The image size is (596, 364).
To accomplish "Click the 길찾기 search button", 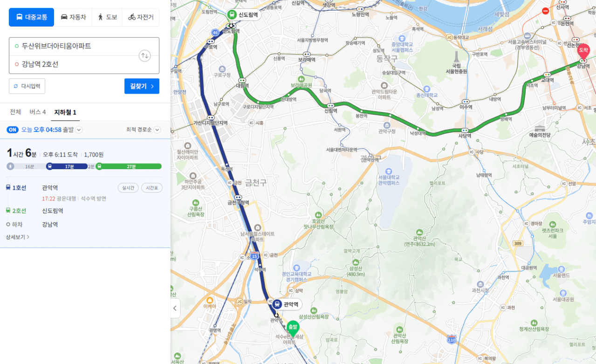I will (142, 86).
